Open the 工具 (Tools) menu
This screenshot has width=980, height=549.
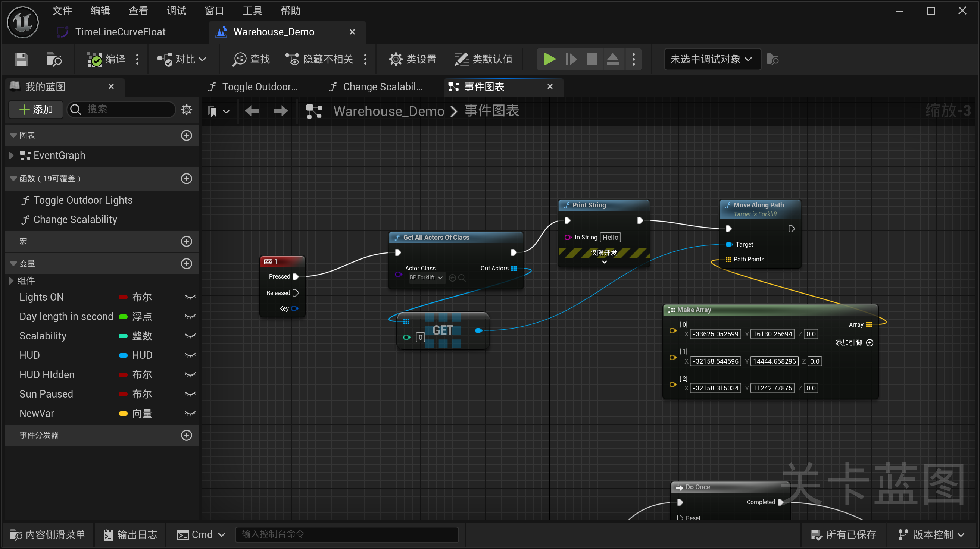252,11
